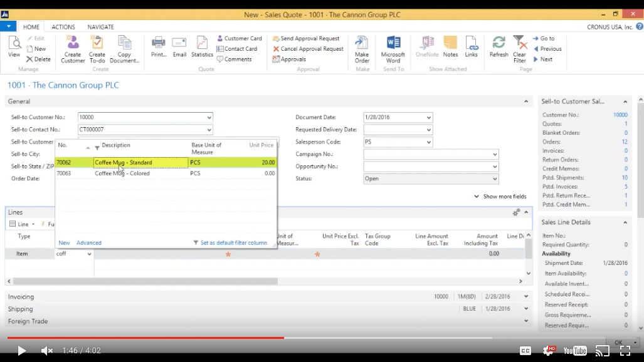
Task: Open attached Notes
Action: [x=450, y=46]
